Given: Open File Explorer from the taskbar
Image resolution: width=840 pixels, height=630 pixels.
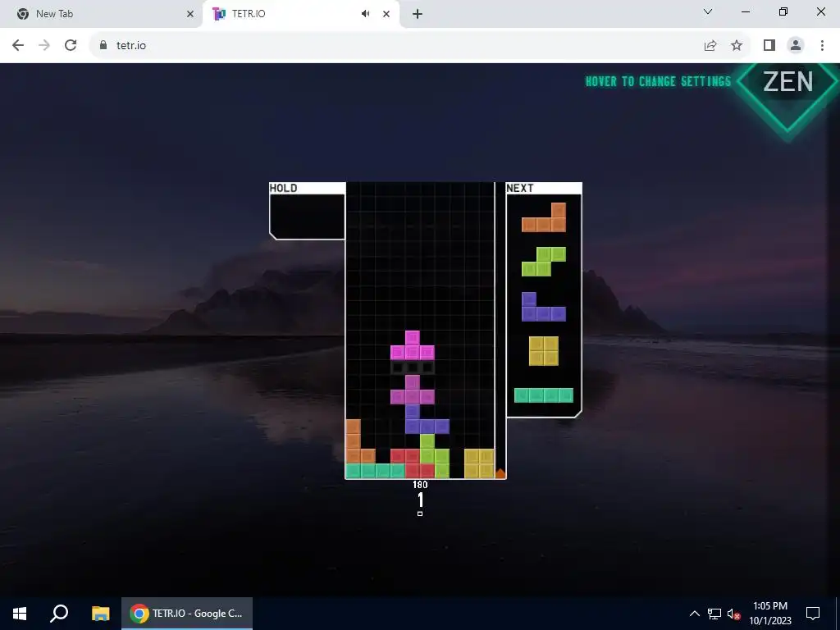Looking at the screenshot, I should pos(100,614).
